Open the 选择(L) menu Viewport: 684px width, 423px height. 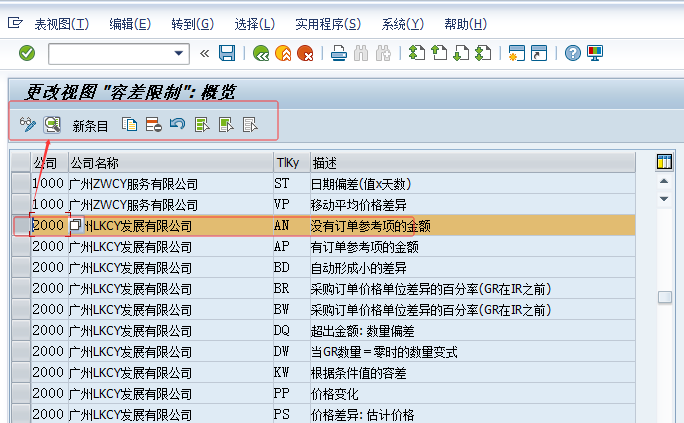tap(254, 24)
